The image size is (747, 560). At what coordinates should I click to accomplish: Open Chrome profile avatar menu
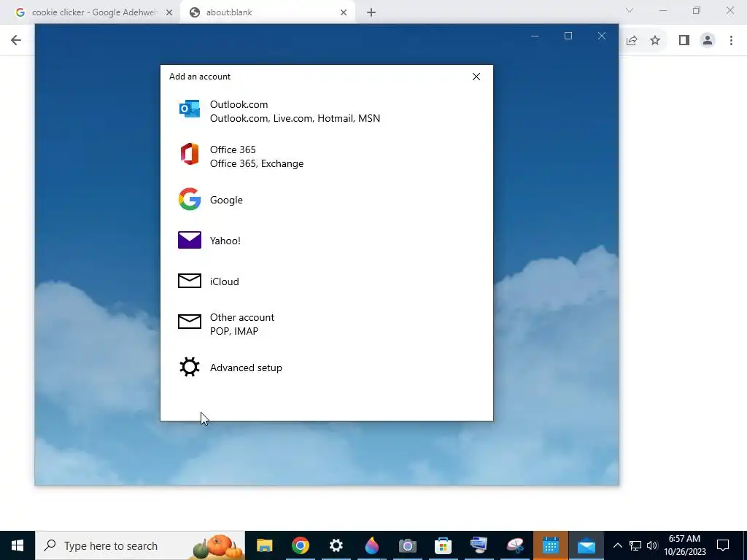(708, 41)
